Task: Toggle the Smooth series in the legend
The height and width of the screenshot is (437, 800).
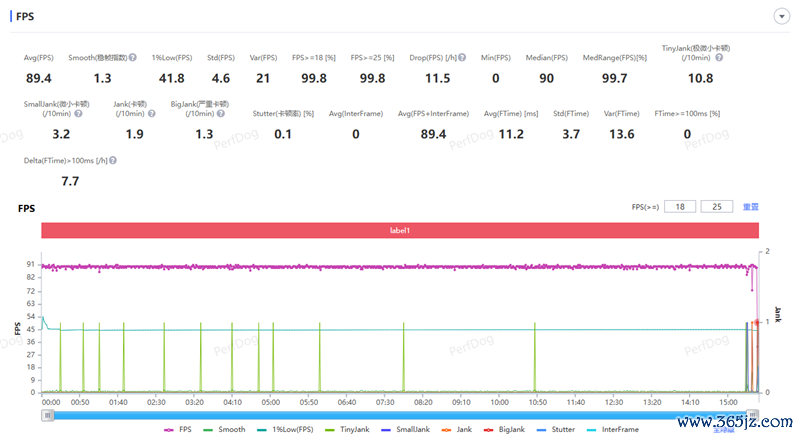Action: [224, 429]
